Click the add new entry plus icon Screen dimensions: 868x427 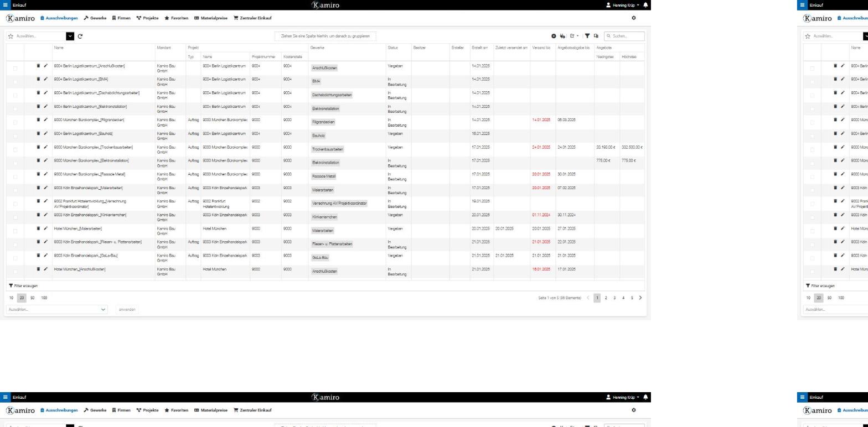click(554, 36)
